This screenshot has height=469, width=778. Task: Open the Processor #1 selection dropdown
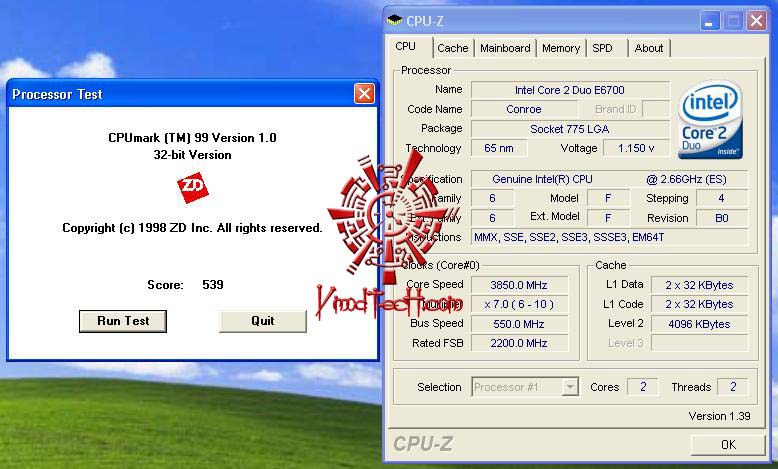[571, 387]
